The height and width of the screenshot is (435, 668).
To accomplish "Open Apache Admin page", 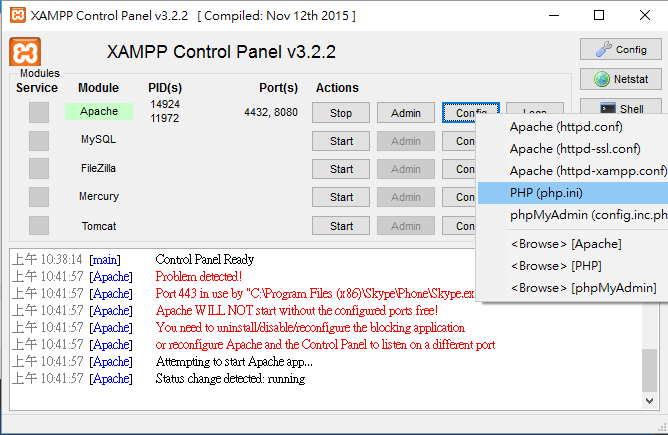I will [x=406, y=113].
